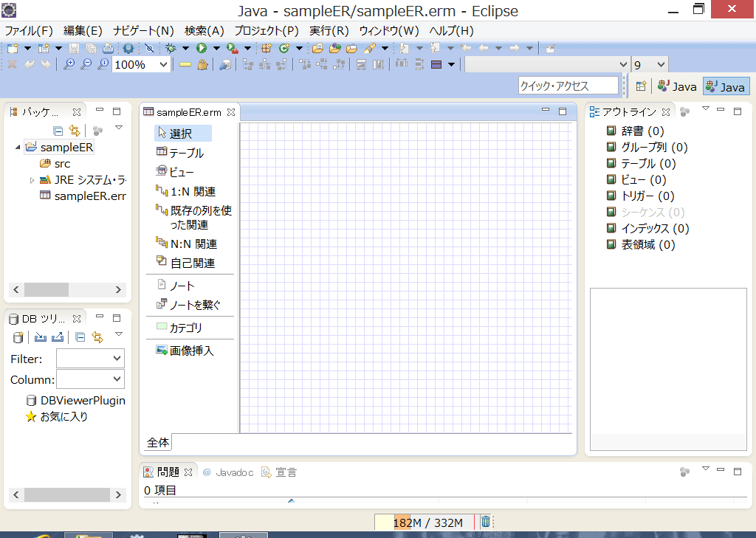Choose the 1:N 関連 relation tool
The height and width of the screenshot is (538, 756).
(x=186, y=191)
